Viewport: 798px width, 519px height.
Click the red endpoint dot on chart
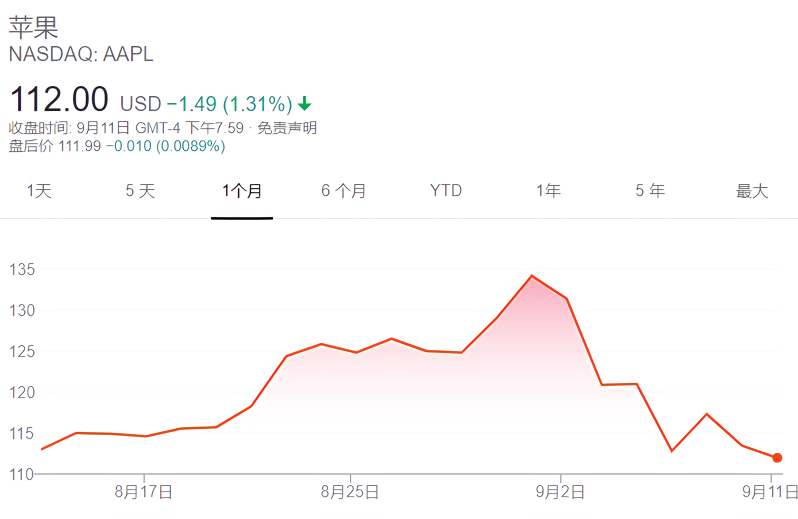pos(777,458)
